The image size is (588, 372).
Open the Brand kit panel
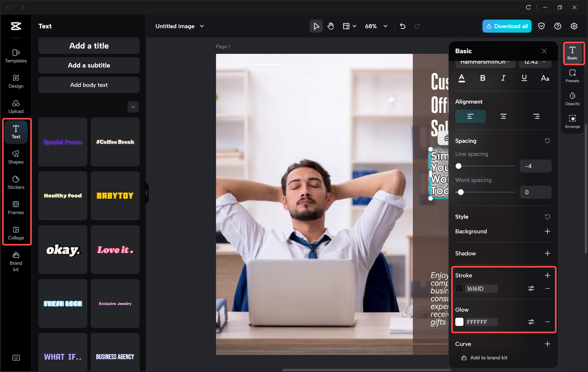pos(16,261)
